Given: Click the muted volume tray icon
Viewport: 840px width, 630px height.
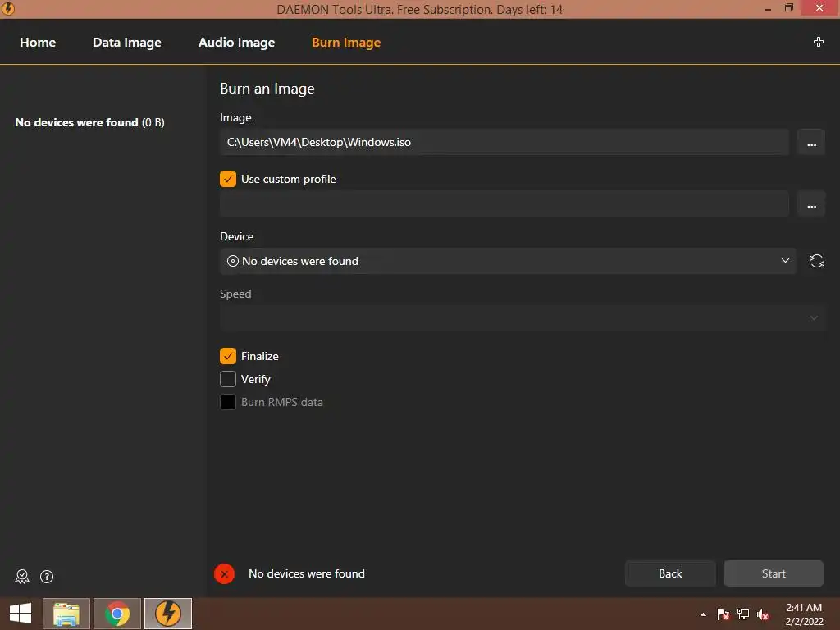Looking at the screenshot, I should (763, 614).
